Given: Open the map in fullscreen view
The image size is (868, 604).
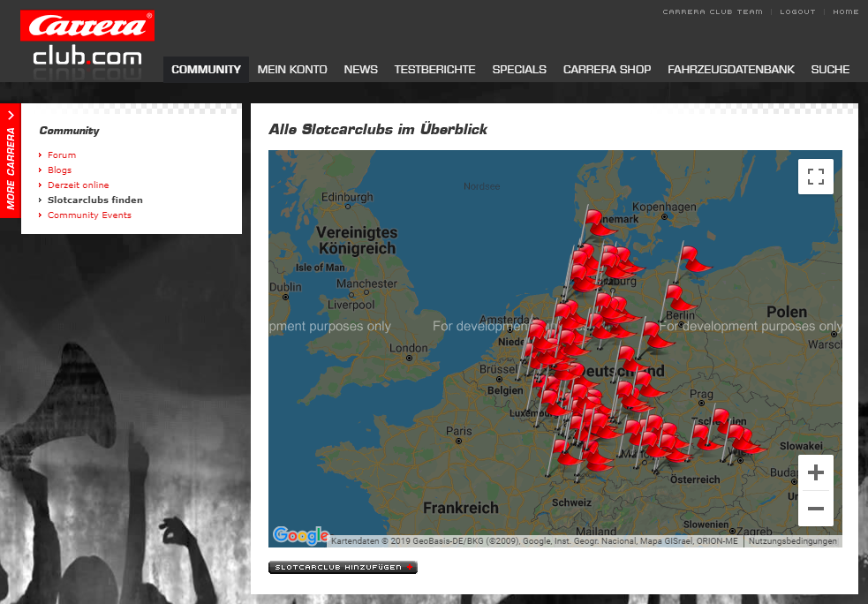Looking at the screenshot, I should click(x=815, y=177).
